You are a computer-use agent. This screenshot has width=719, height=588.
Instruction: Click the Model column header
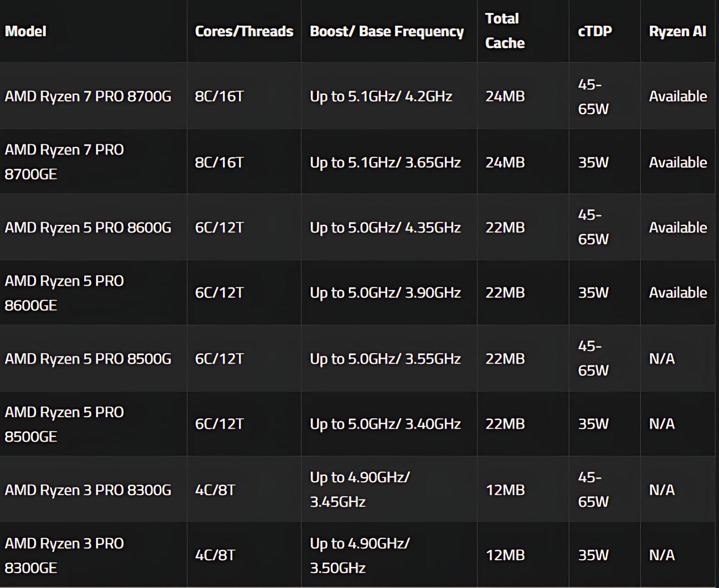[25, 31]
